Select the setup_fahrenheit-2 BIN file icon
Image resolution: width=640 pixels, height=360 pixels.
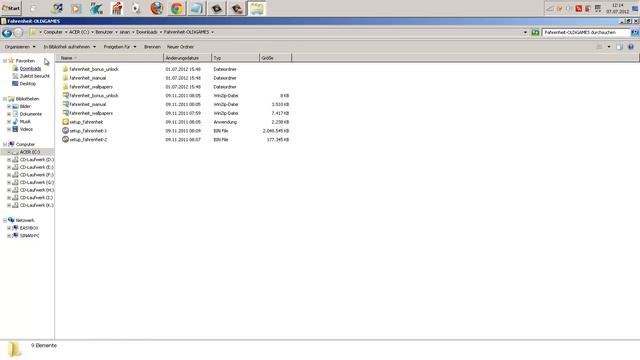[65, 139]
